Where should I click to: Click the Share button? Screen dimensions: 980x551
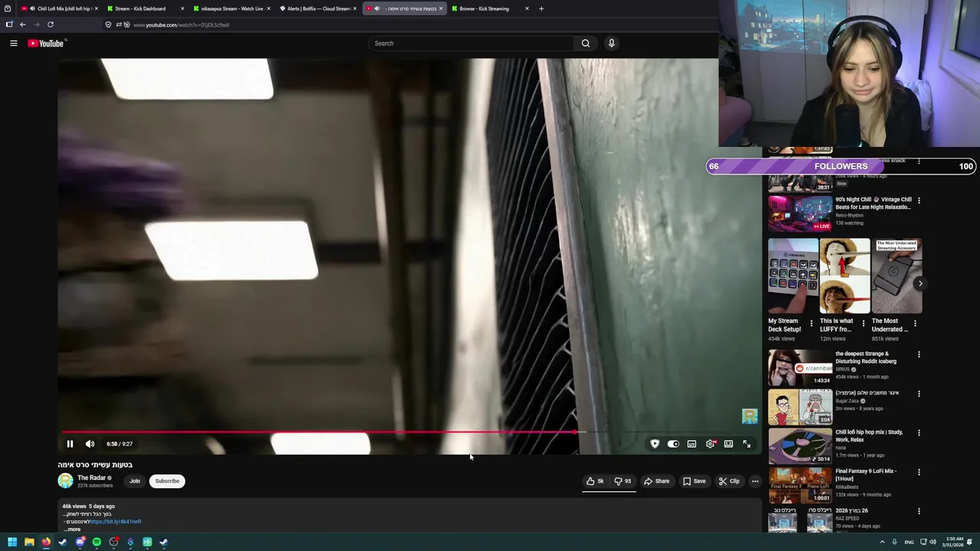(656, 481)
